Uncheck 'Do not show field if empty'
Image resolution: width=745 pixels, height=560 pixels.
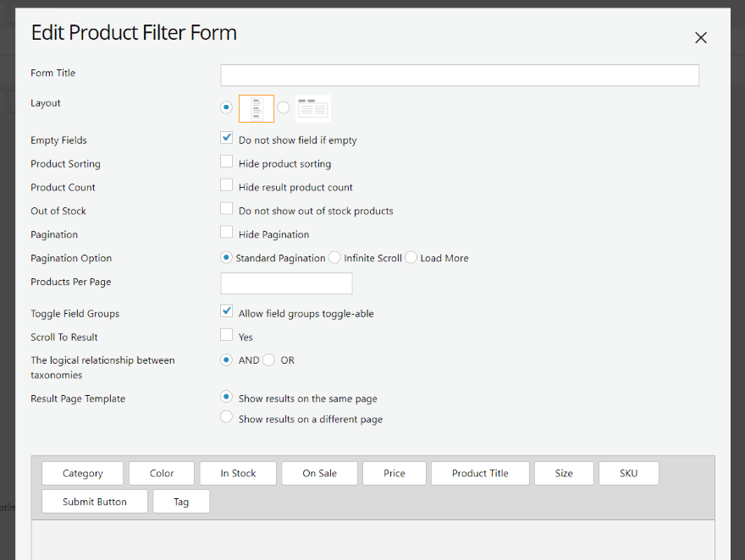(x=226, y=138)
